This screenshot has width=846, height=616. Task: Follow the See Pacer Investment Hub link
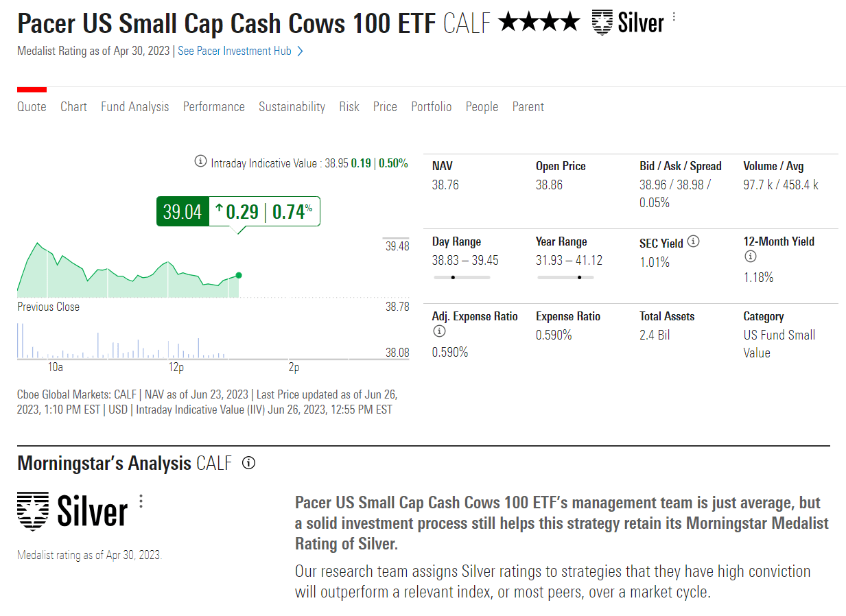pyautogui.click(x=235, y=51)
